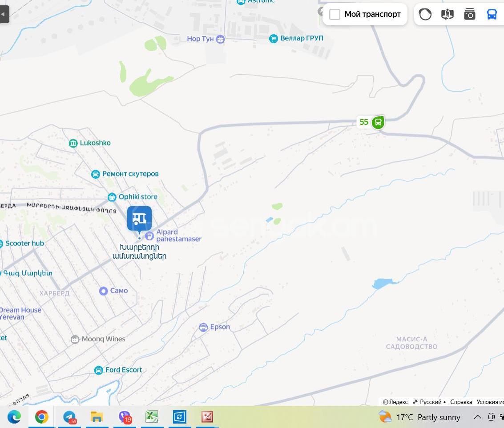The image size is (504, 428).
Task: Select bus 55 marker on map
Action: [378, 122]
